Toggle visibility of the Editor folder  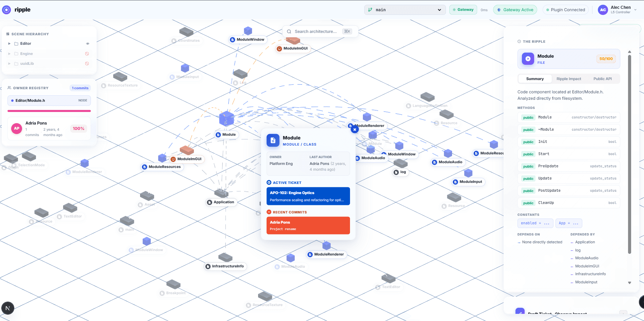point(87,43)
